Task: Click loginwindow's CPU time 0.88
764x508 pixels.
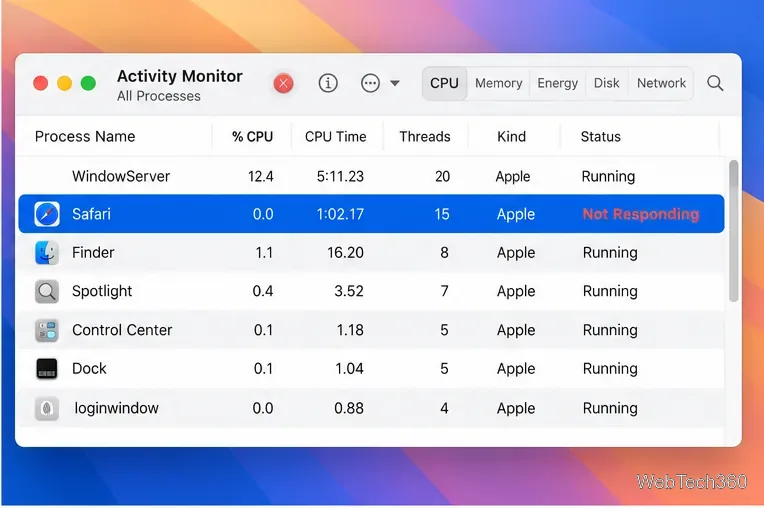Action: coord(349,408)
